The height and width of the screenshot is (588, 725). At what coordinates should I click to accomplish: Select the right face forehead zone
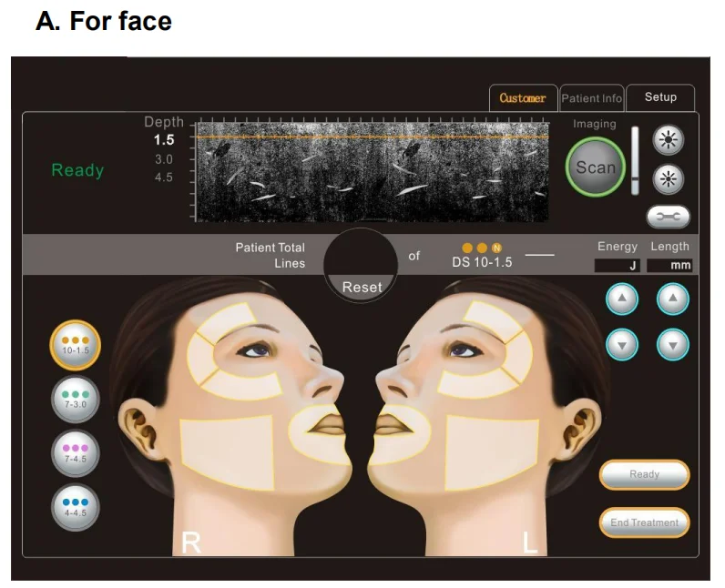click(227, 321)
